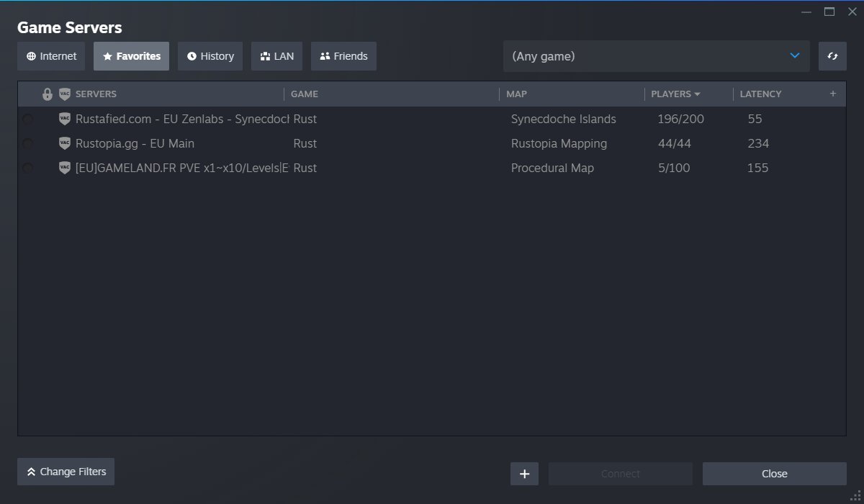Select the Rustopia.gg - EU Main server name
Image resolution: width=864 pixels, height=504 pixels.
[135, 143]
